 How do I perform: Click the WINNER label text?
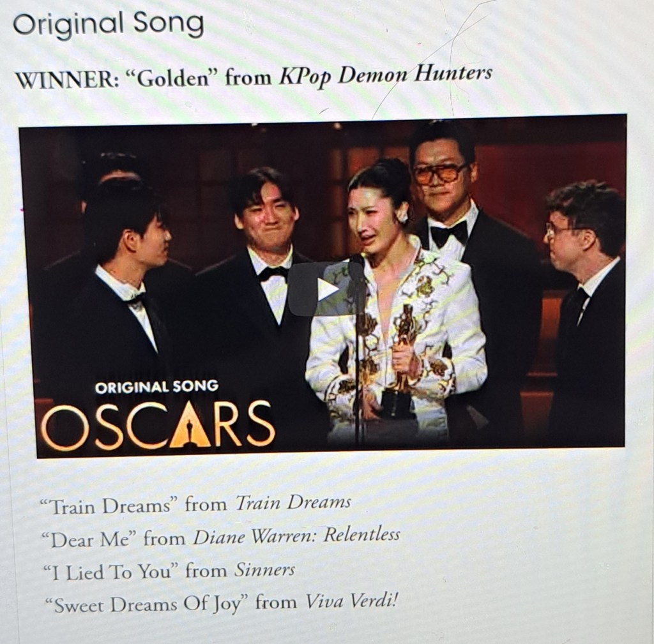[67, 80]
